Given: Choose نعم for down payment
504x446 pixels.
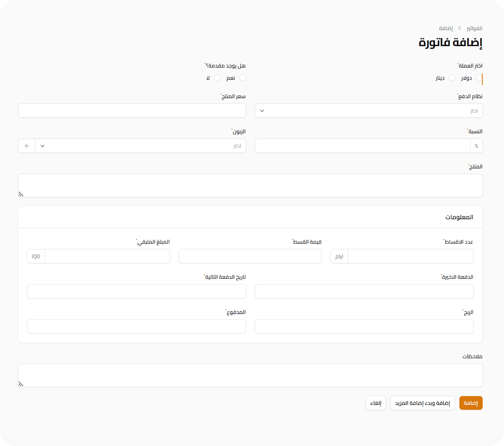Looking at the screenshot, I should [243, 78].
